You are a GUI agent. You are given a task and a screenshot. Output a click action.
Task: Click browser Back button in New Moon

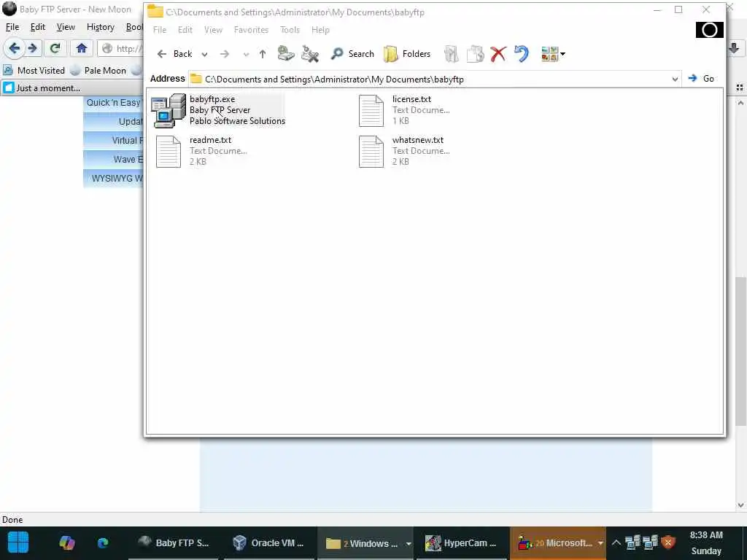[15, 48]
